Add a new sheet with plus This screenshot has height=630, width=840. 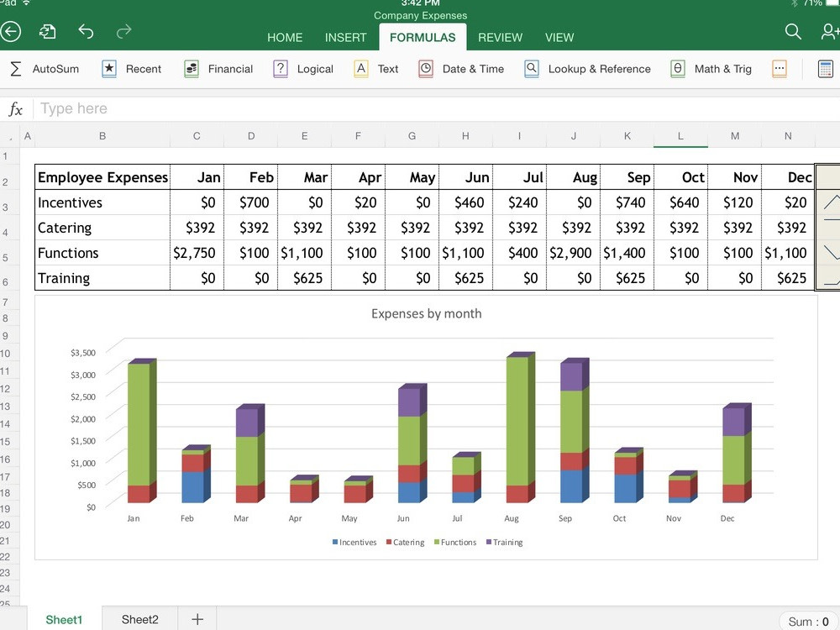[197, 619]
